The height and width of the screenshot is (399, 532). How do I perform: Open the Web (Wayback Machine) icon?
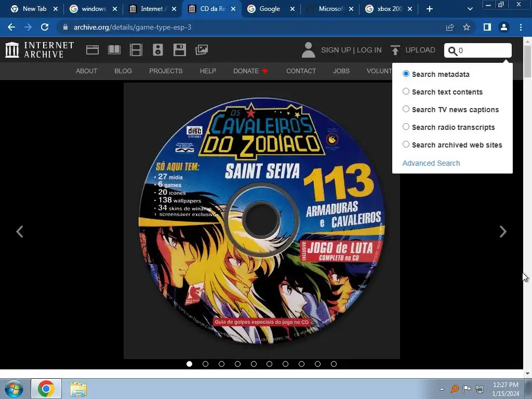pyautogui.click(x=92, y=50)
